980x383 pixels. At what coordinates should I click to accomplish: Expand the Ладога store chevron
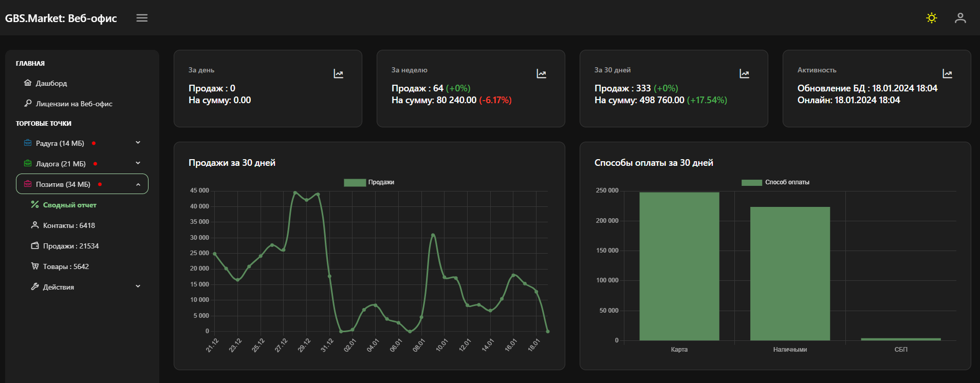click(x=138, y=163)
